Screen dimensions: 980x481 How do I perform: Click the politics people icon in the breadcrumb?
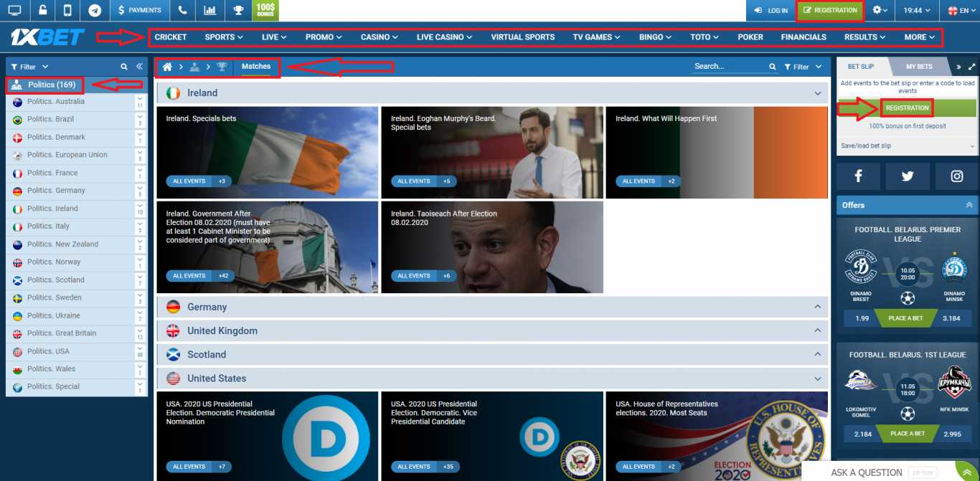(x=194, y=67)
